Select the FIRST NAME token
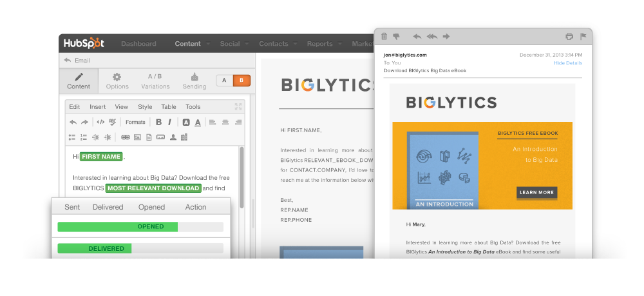 click(x=101, y=157)
